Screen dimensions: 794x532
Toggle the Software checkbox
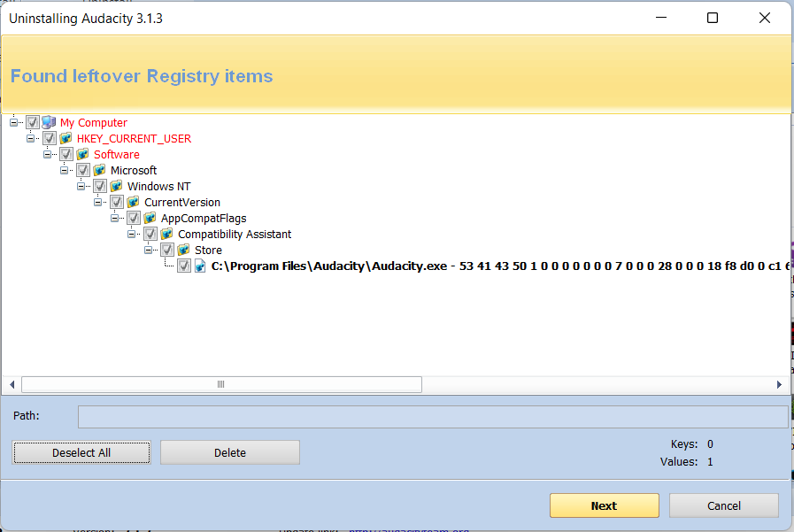click(66, 154)
